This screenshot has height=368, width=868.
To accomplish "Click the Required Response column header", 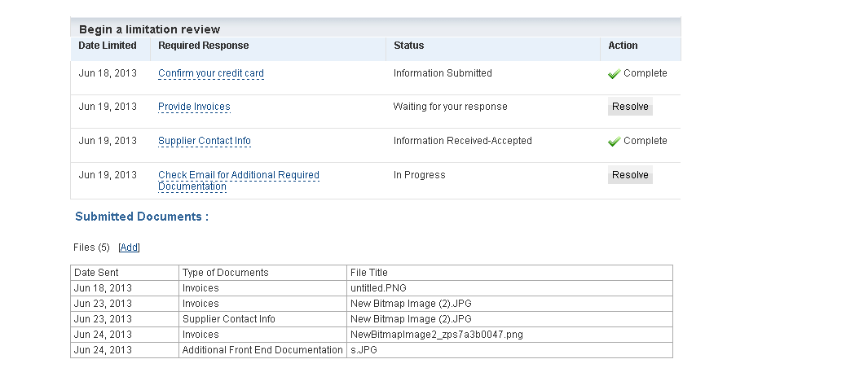I will tap(204, 46).
